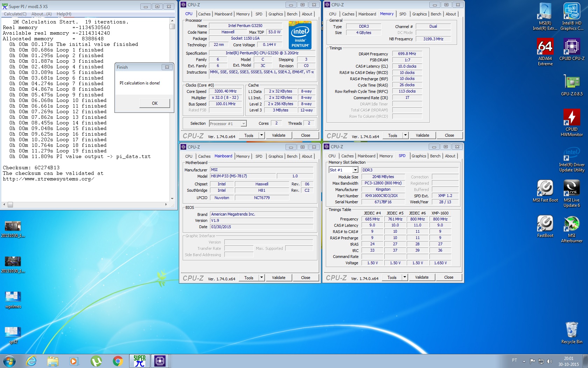Switch to Caches tab in top-left CPU-Z
The height and width of the screenshot is (368, 588).
point(204,14)
